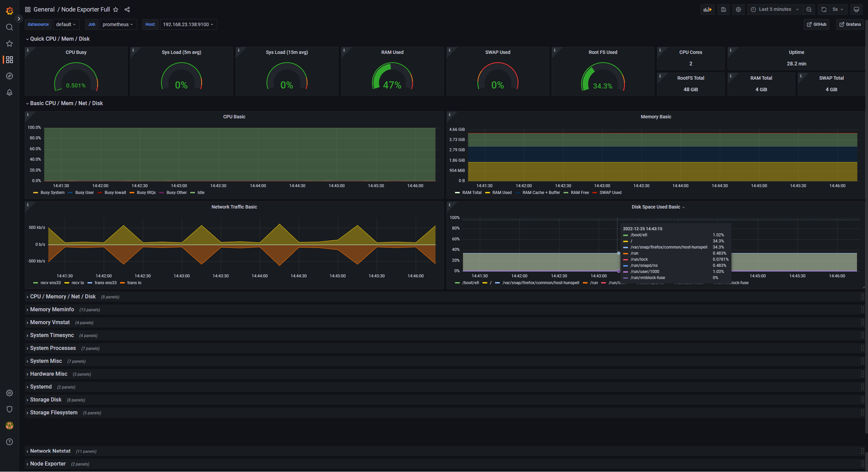Open Explore from the sidebar compass icon
This screenshot has width=868, height=472.
click(x=9, y=76)
